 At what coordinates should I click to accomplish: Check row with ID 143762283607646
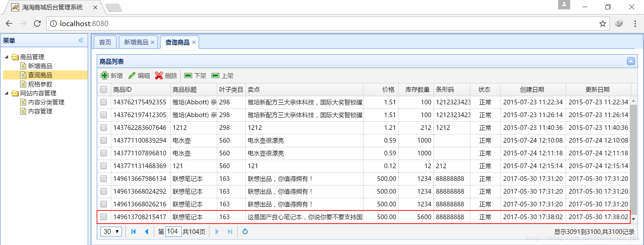coord(104,128)
